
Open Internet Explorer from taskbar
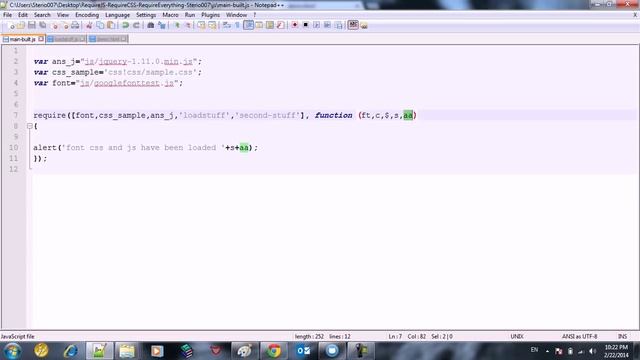[70, 351]
